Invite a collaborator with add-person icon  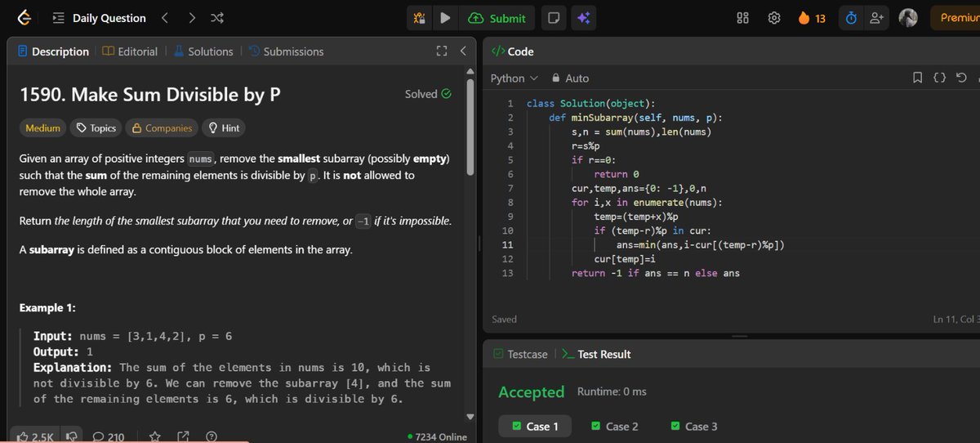pos(877,18)
